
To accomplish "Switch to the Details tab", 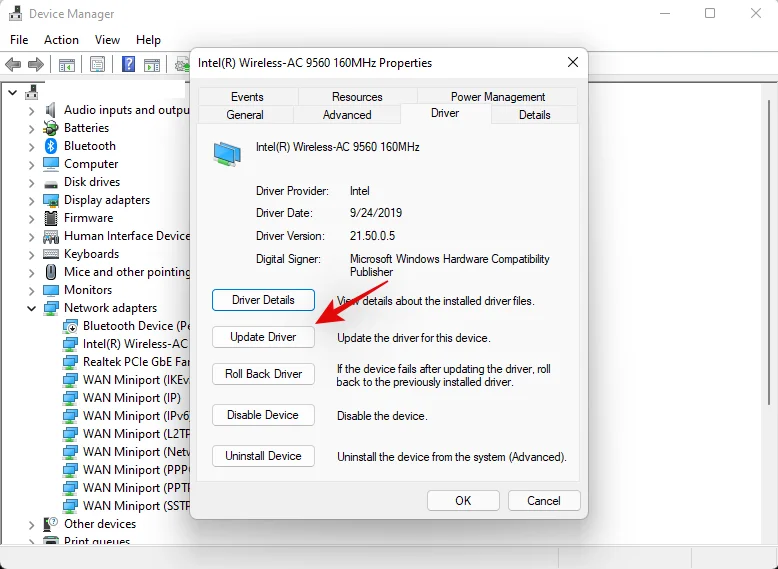I will (x=534, y=115).
